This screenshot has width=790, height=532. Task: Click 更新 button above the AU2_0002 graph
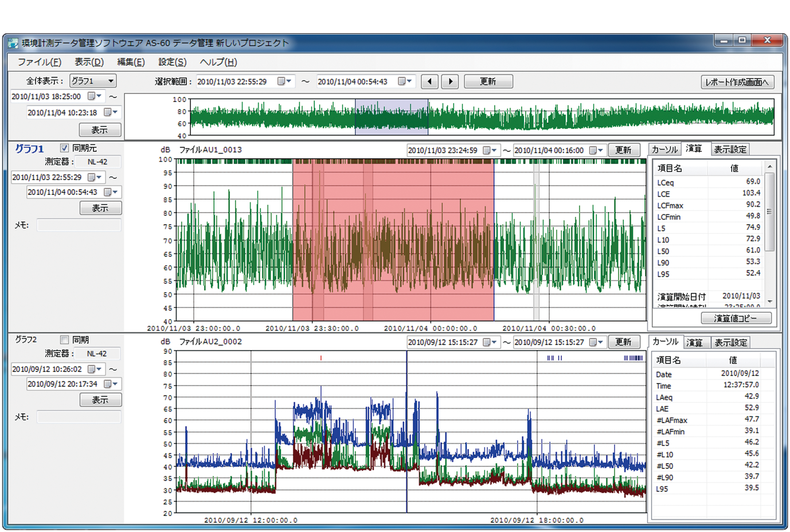pos(624,342)
